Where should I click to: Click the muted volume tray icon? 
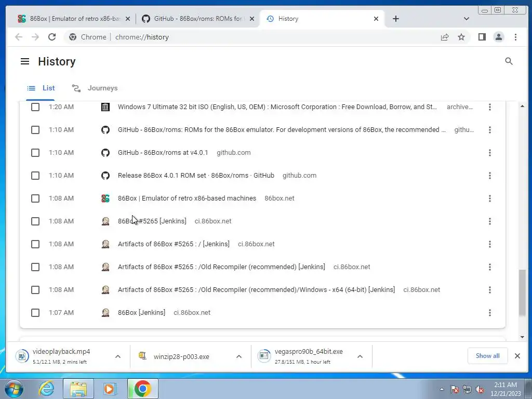(x=480, y=390)
